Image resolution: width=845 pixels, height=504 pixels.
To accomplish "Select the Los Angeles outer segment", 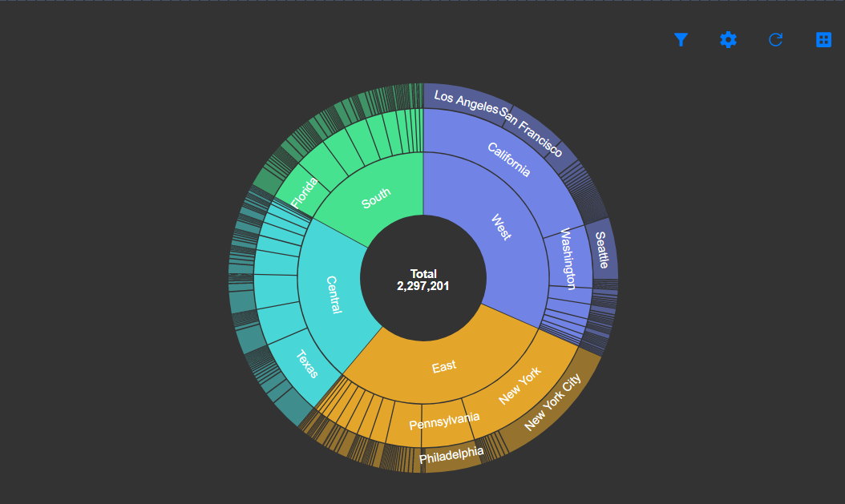I will click(465, 100).
